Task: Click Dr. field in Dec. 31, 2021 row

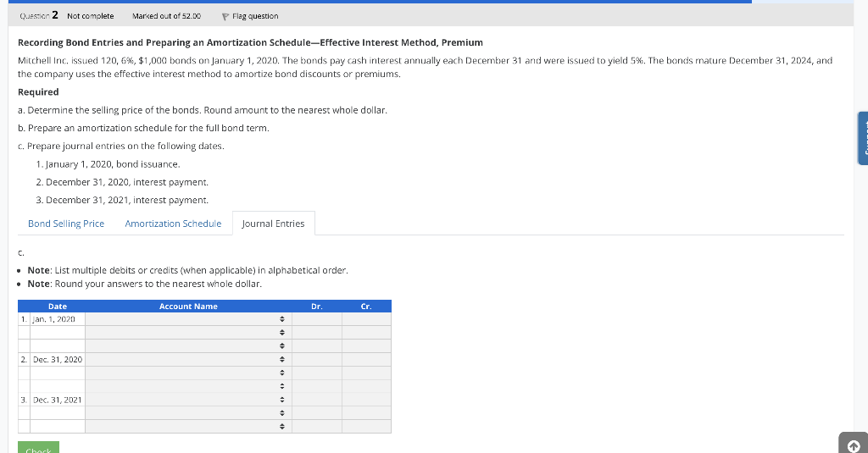Action: point(317,400)
